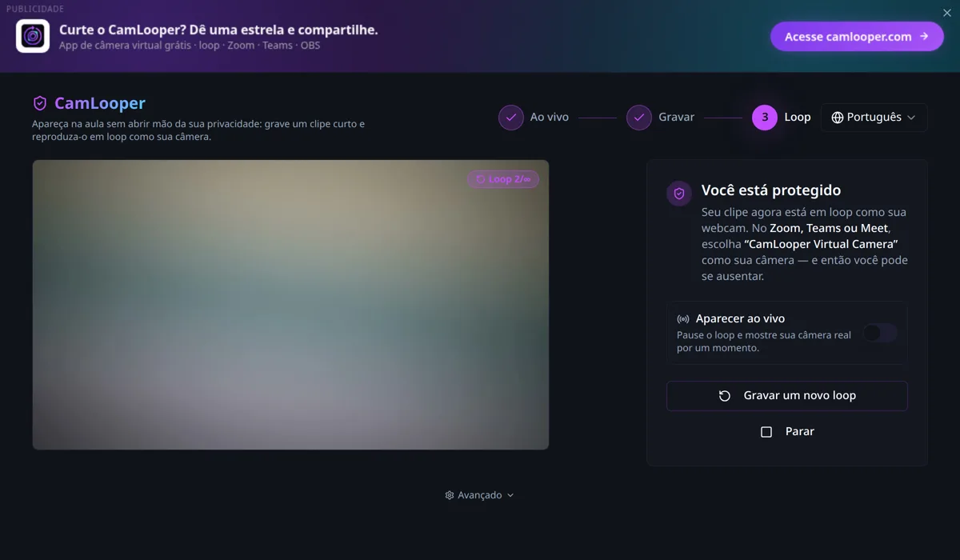Viewport: 960px width, 560px height.
Task: Open the Português language dropdown
Action: coord(874,118)
